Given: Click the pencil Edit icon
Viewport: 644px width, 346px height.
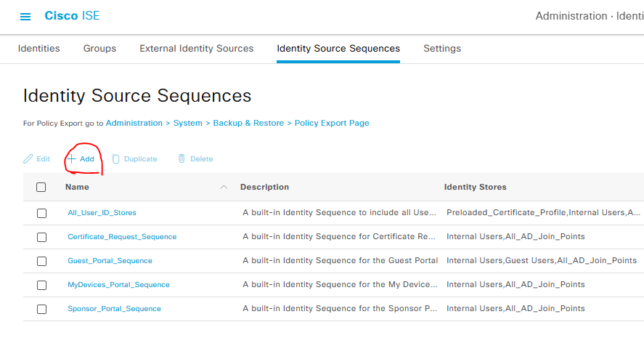Looking at the screenshot, I should [x=28, y=158].
